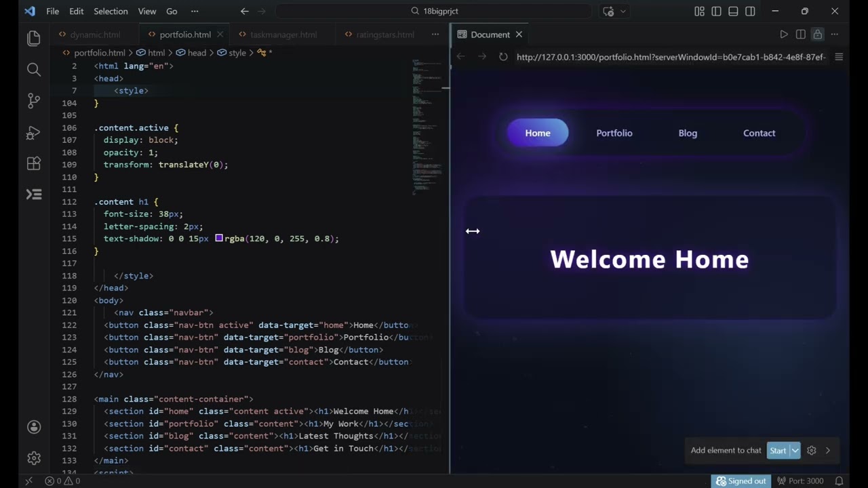Open the editor tabs more actions menu
This screenshot has width=868, height=488.
435,35
